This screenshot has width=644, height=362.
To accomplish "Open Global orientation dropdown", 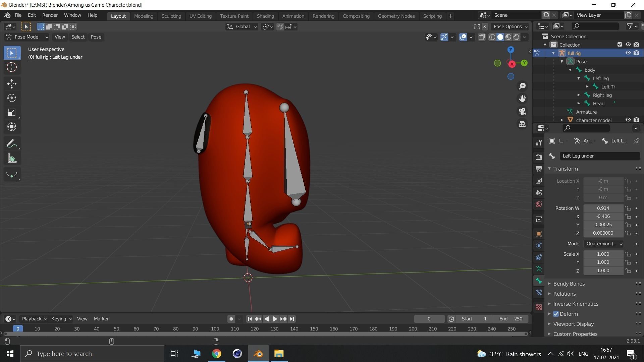I will 242,26.
